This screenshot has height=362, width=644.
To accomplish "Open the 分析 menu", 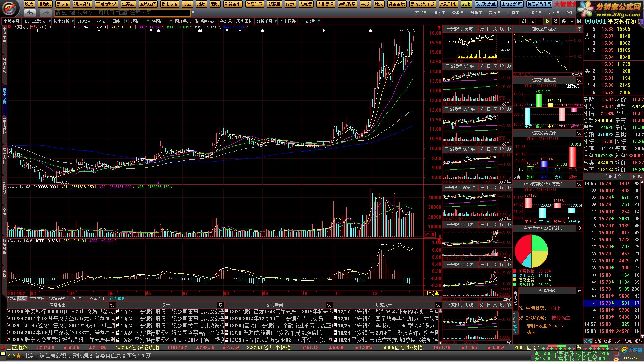I will 476,13.
